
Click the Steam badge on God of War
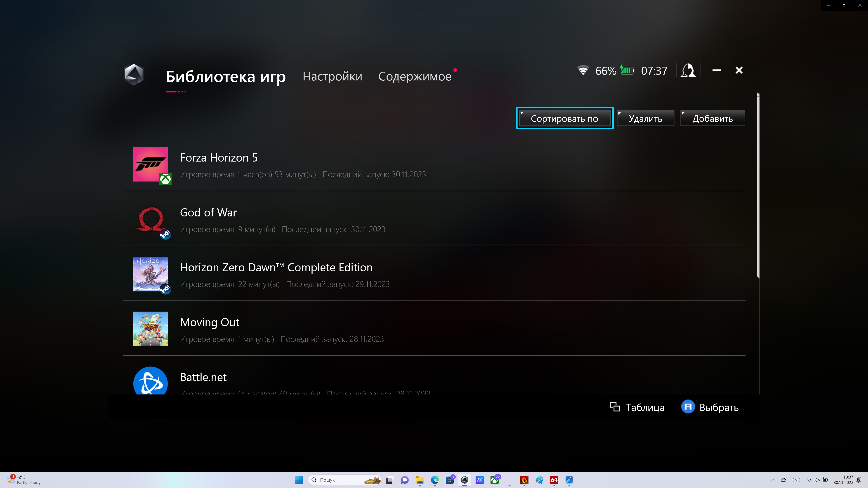coord(165,234)
